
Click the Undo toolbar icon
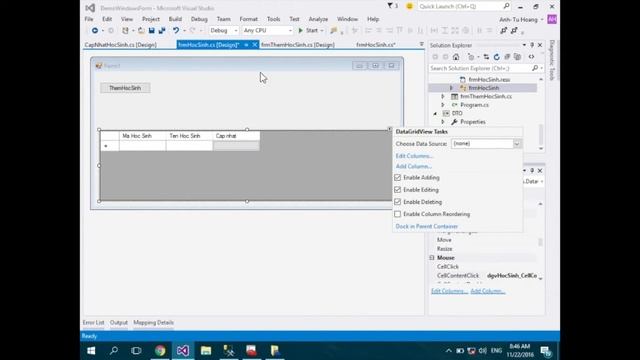tap(176, 31)
